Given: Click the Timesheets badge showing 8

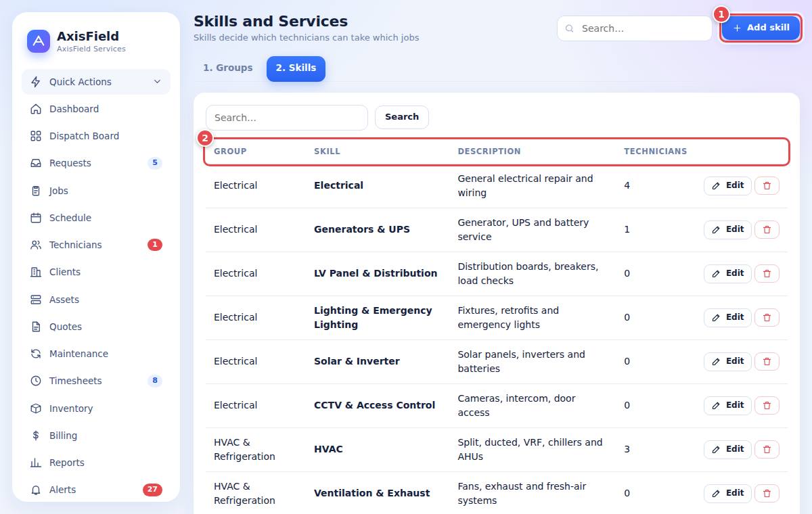Looking at the screenshot, I should click(155, 381).
